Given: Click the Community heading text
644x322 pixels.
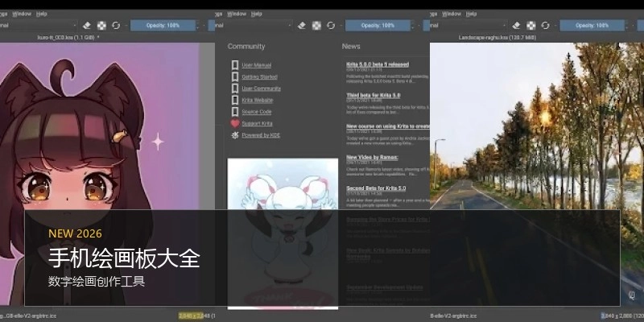Looking at the screenshot, I should coord(246,47).
